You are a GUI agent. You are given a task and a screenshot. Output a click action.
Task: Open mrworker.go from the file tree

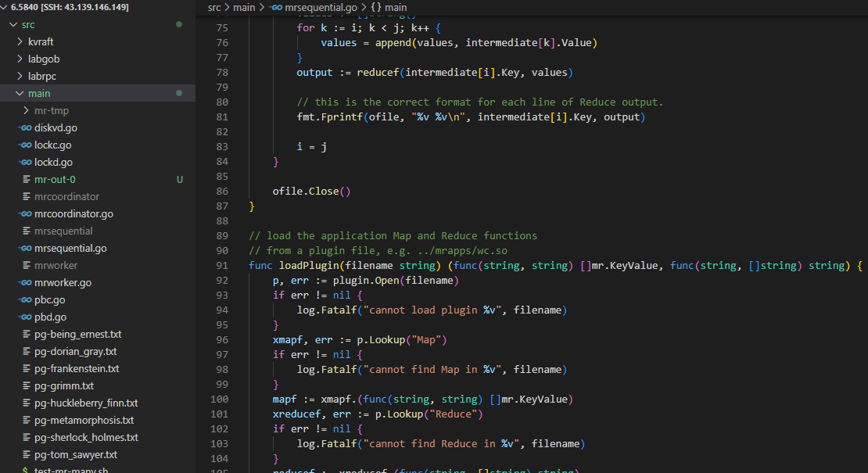click(x=63, y=282)
